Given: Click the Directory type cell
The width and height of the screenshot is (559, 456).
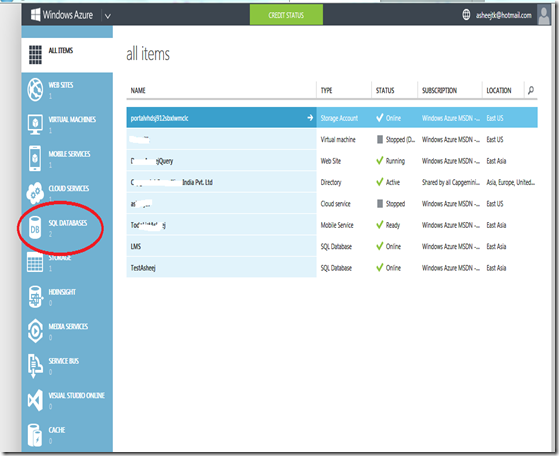Looking at the screenshot, I should click(x=331, y=182).
